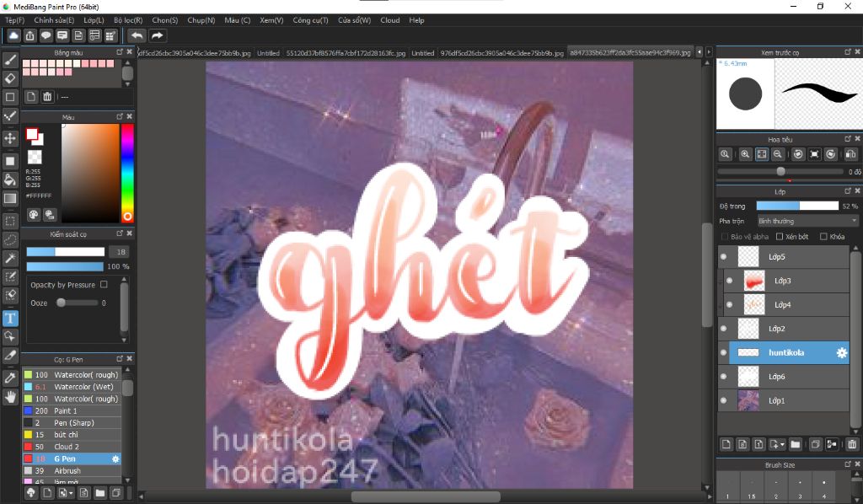
Task: Activate the Text tool
Action: 10,318
